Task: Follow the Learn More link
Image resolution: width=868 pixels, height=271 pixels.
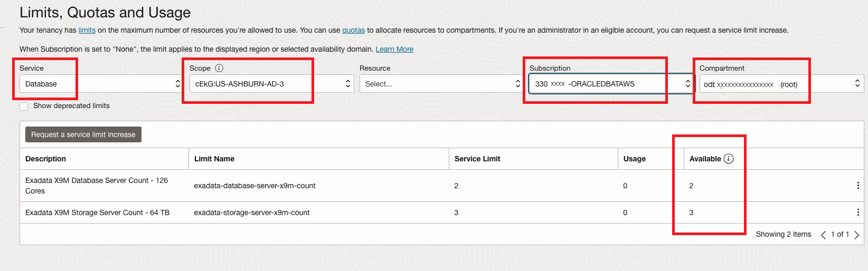Action: [x=394, y=50]
